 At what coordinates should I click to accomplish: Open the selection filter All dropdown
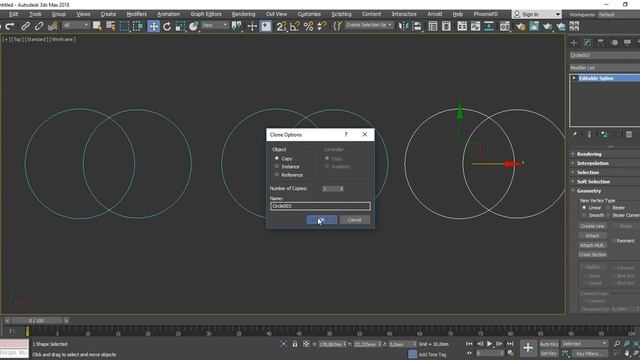(x=76, y=26)
